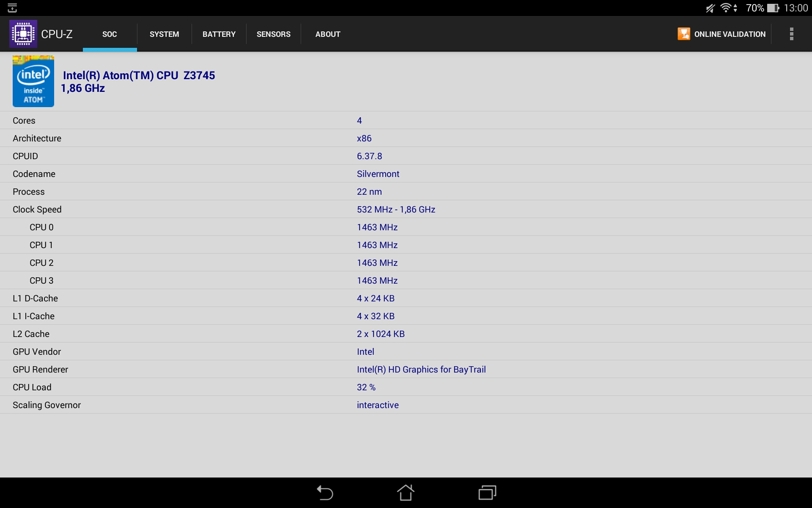Select the GPU Vendor row label

tap(37, 352)
